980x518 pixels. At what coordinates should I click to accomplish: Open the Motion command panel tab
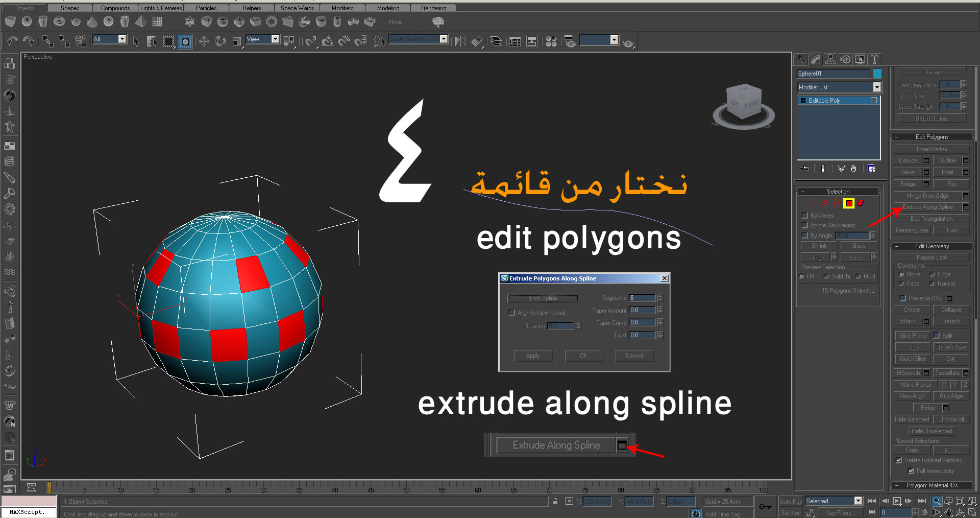click(845, 59)
